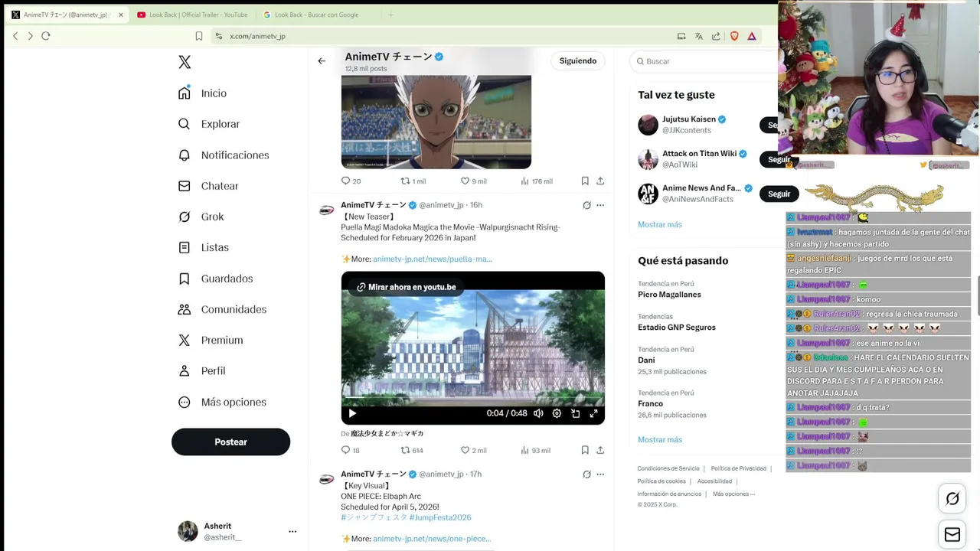980x551 pixels.
Task: Mute the video volume
Action: (x=538, y=413)
